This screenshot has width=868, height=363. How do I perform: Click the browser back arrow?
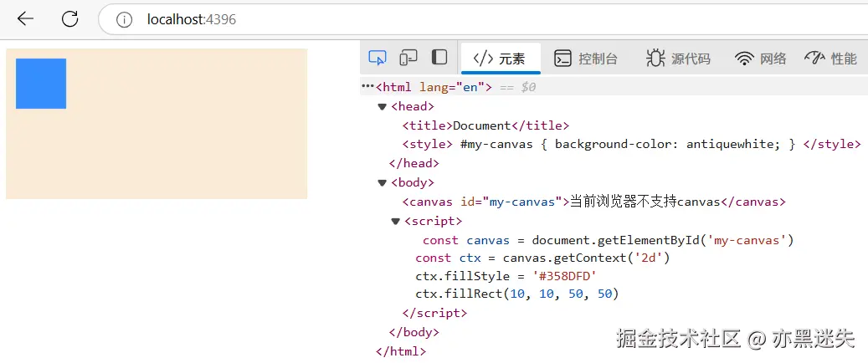[25, 19]
